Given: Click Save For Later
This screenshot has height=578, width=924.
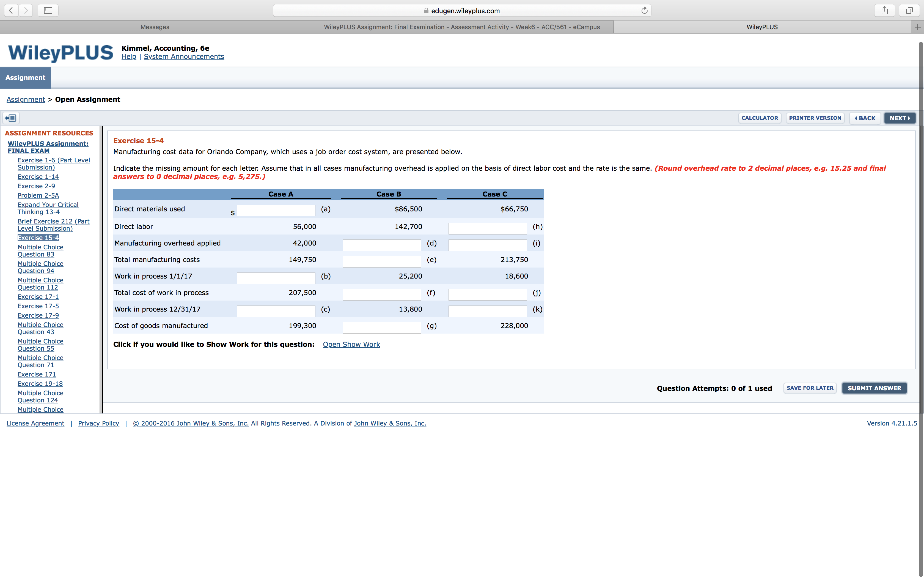Looking at the screenshot, I should [x=810, y=388].
